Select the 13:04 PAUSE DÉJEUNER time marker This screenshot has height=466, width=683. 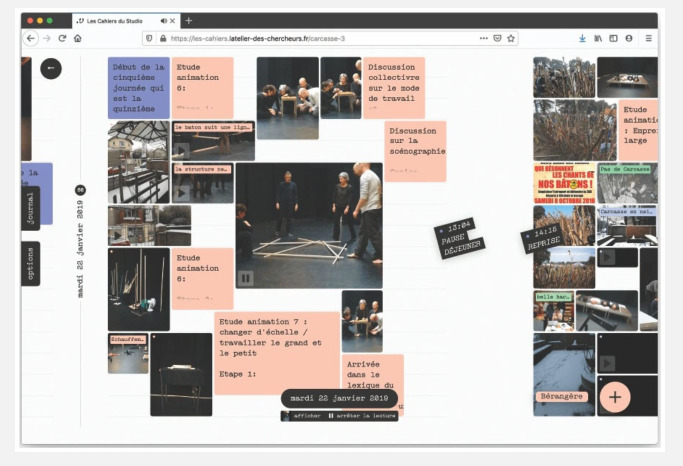pyautogui.click(x=459, y=238)
